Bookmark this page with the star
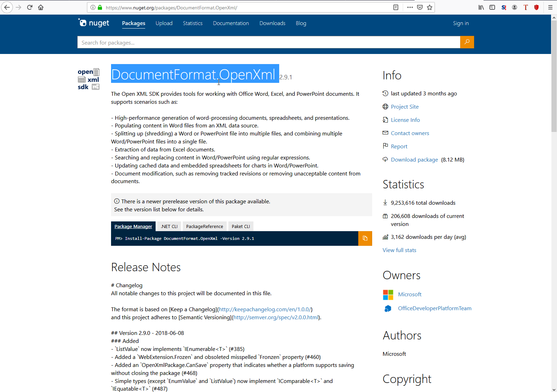Viewport: 557px width, 392px height. click(x=430, y=7)
